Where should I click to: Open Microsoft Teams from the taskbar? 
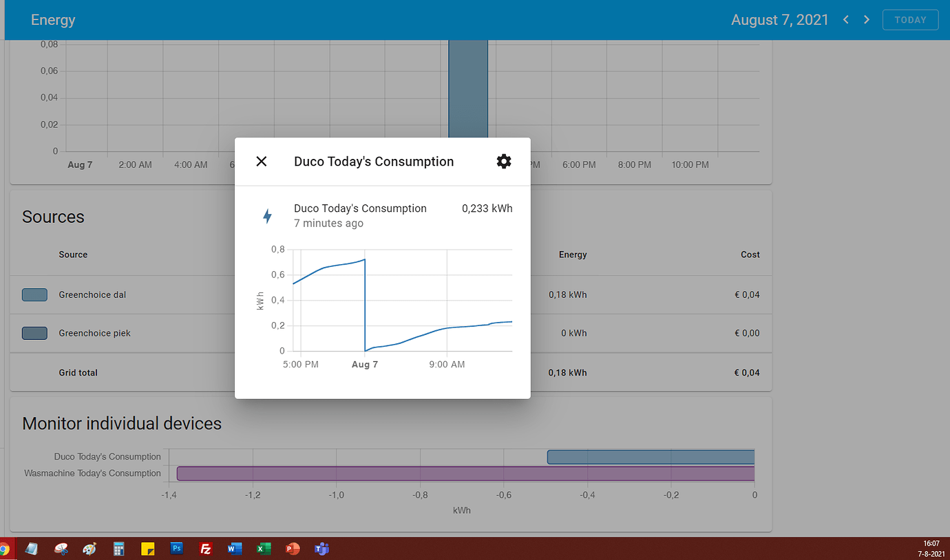click(321, 548)
